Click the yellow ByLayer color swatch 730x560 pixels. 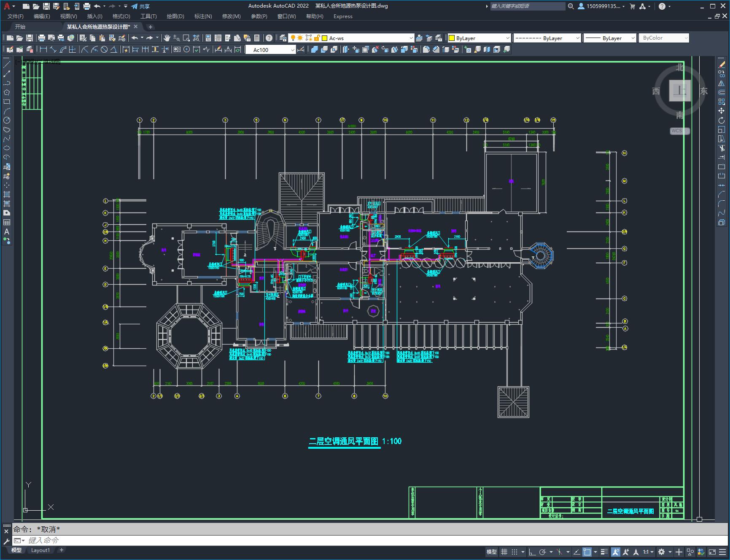coord(452,38)
